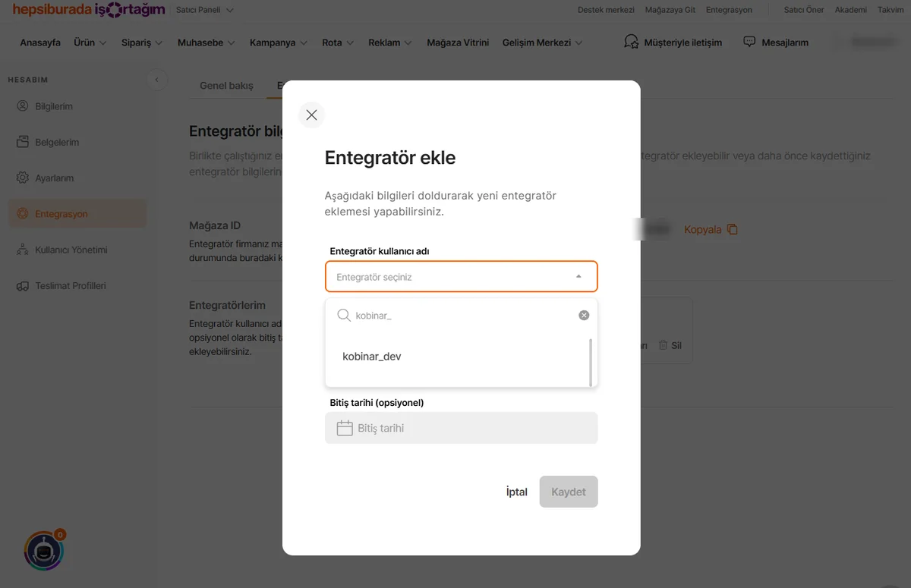This screenshot has width=911, height=588.
Task: Open the Kampanya menu
Action: point(278,42)
